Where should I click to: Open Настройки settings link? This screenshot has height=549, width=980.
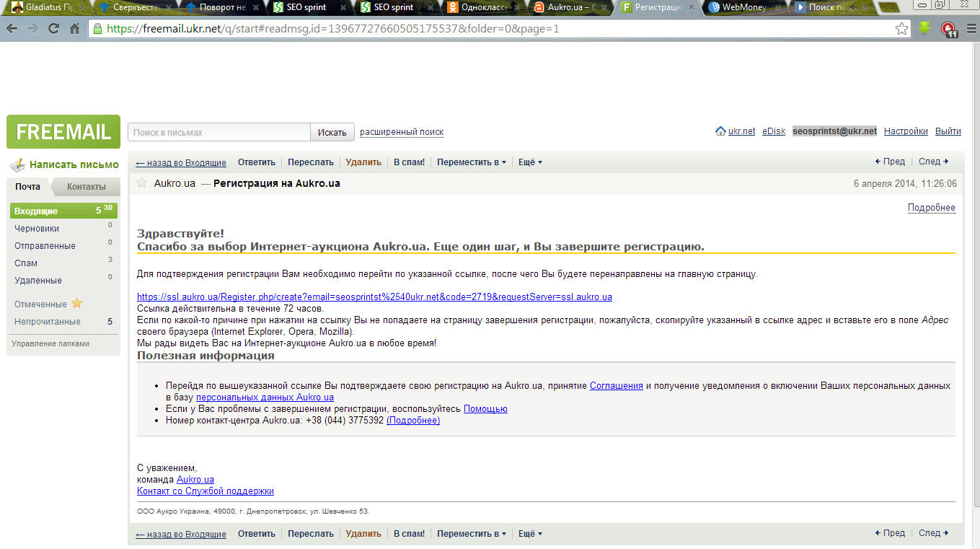point(906,131)
